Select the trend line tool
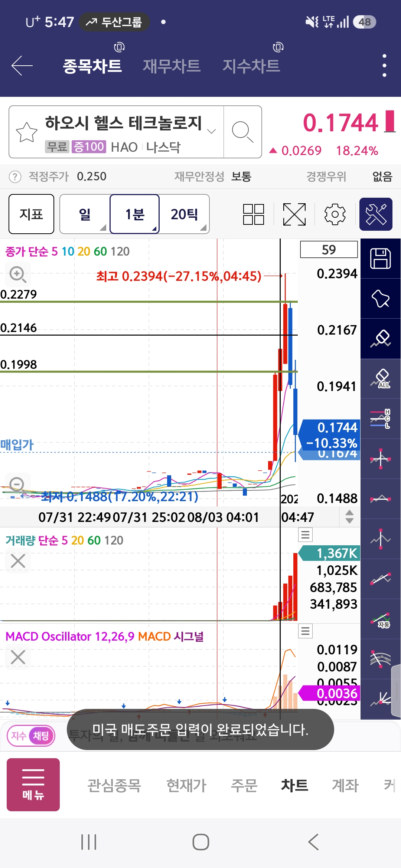The image size is (401, 868). coord(381,579)
